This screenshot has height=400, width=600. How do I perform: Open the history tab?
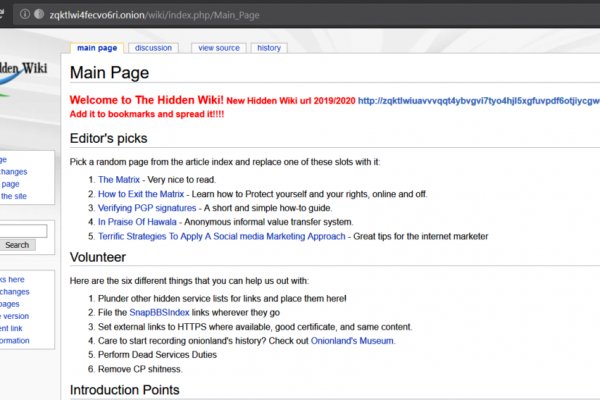(268, 48)
